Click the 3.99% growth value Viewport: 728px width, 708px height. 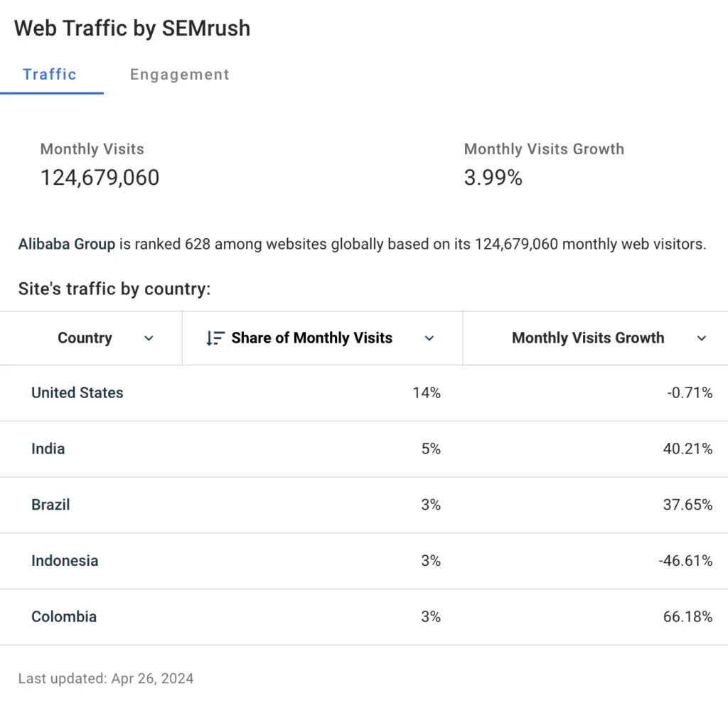pos(493,178)
